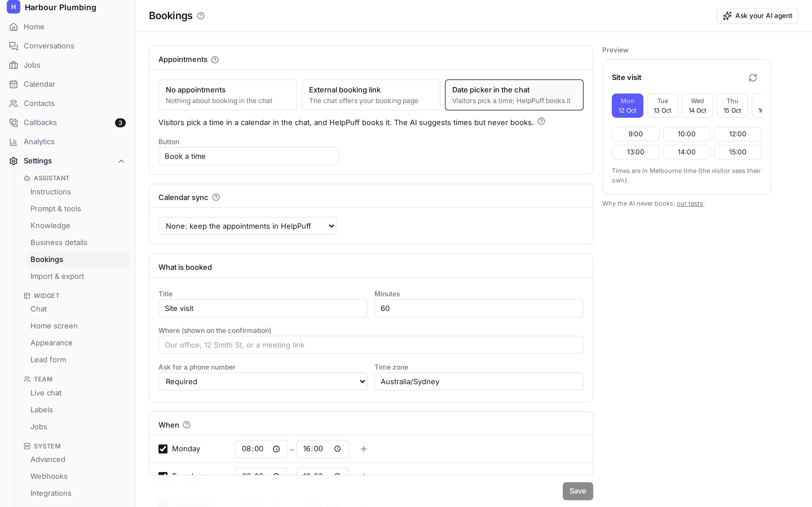Choose External booking link option
This screenshot has width=812, height=507.
tap(371, 95)
